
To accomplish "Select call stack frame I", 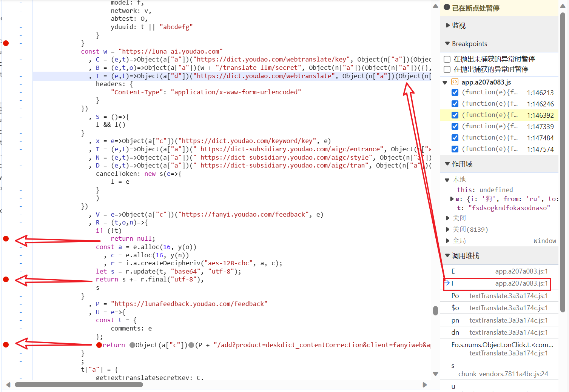I will (499, 283).
